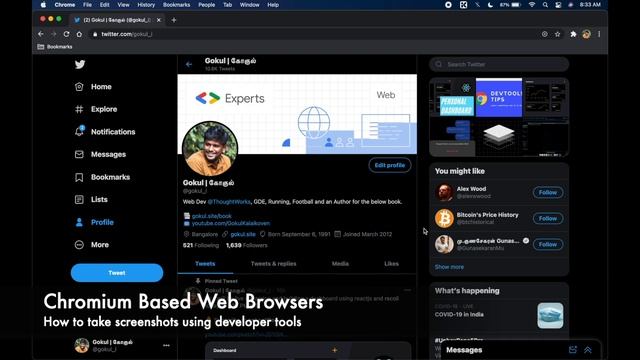Click the plus icon in Dashboard preview
This screenshot has height=360, width=640.
335,350
